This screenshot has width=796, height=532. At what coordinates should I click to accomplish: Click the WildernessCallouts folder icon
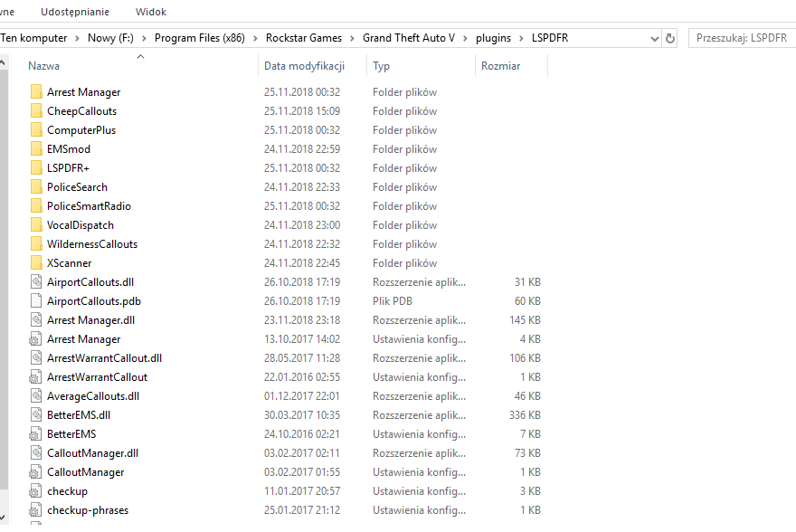click(x=36, y=244)
